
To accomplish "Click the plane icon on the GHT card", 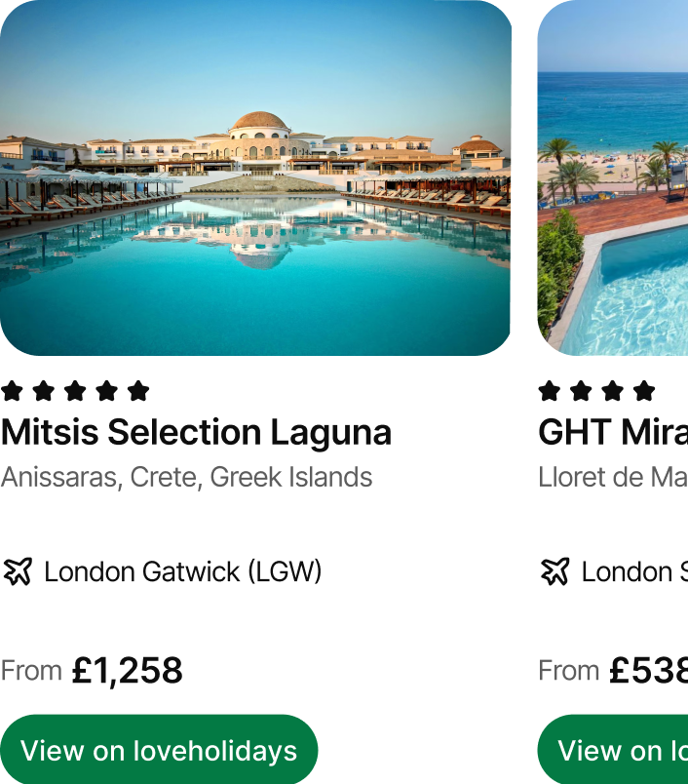I will 554,571.
